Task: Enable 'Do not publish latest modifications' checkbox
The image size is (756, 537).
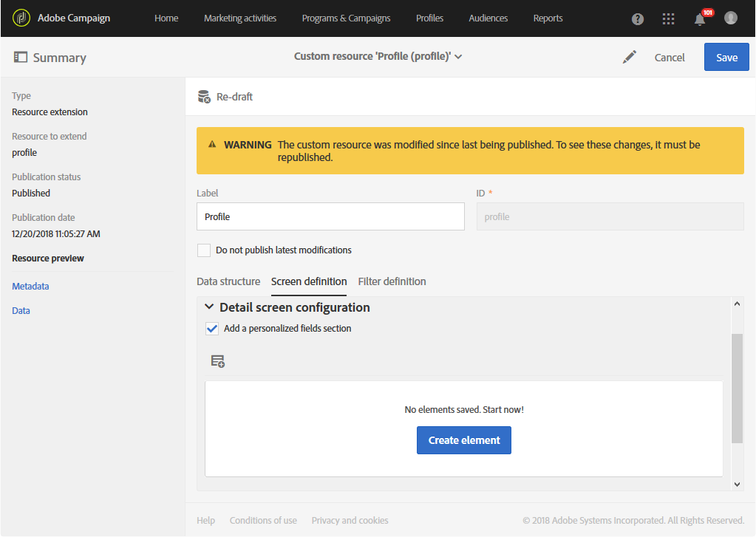Action: (x=204, y=250)
